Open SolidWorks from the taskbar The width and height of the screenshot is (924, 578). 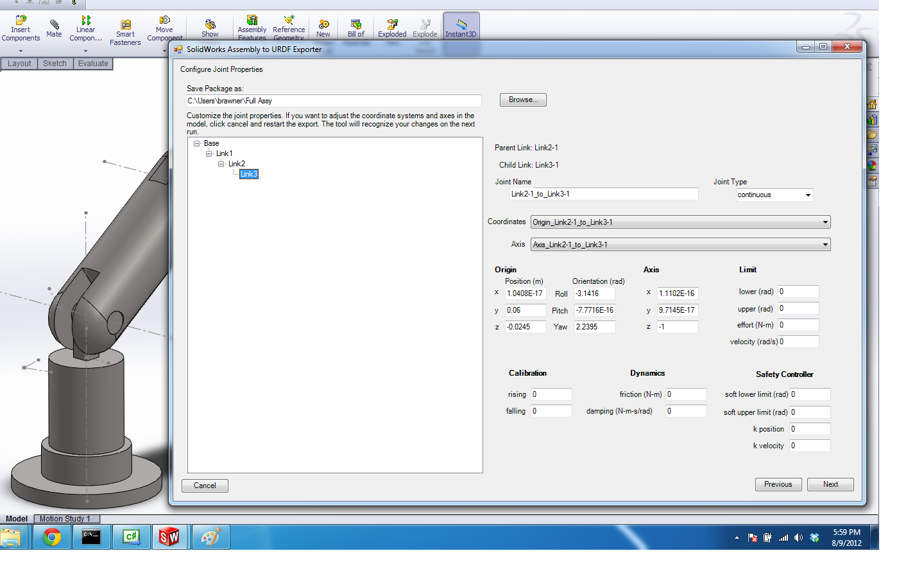point(169,537)
